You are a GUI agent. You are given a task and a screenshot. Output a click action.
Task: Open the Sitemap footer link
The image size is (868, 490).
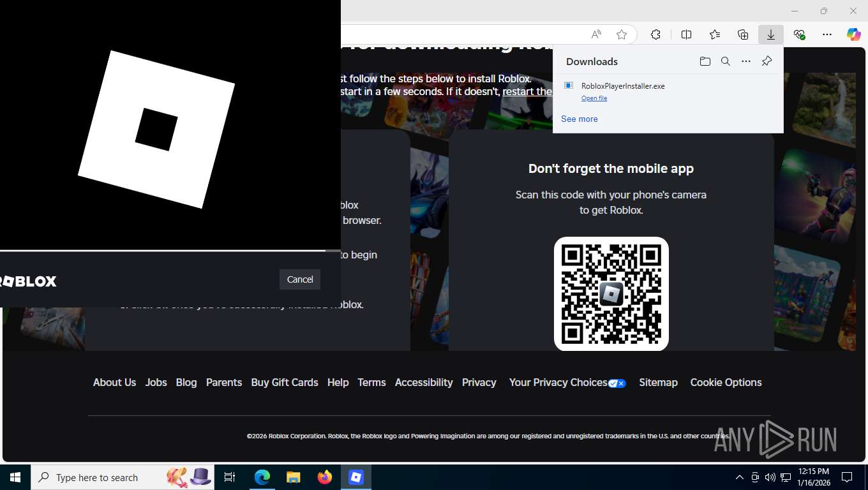[658, 383]
